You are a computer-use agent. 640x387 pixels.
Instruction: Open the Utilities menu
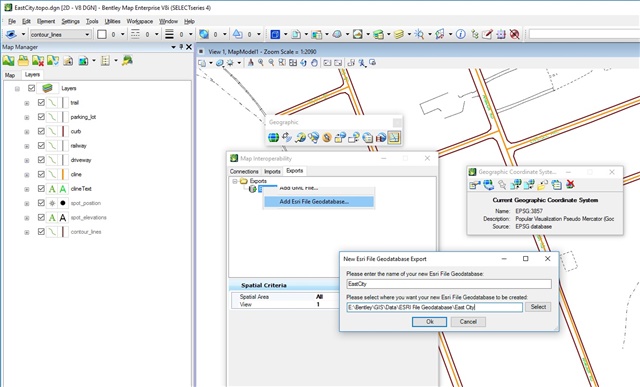pyautogui.click(x=112, y=21)
